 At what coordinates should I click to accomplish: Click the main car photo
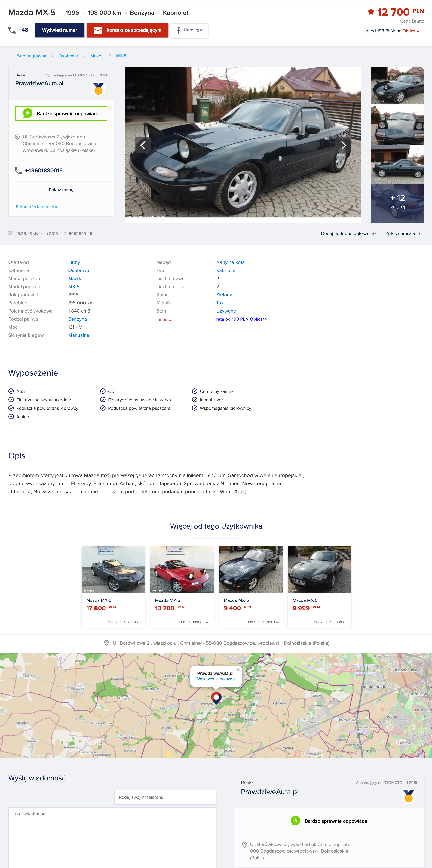coord(243,145)
